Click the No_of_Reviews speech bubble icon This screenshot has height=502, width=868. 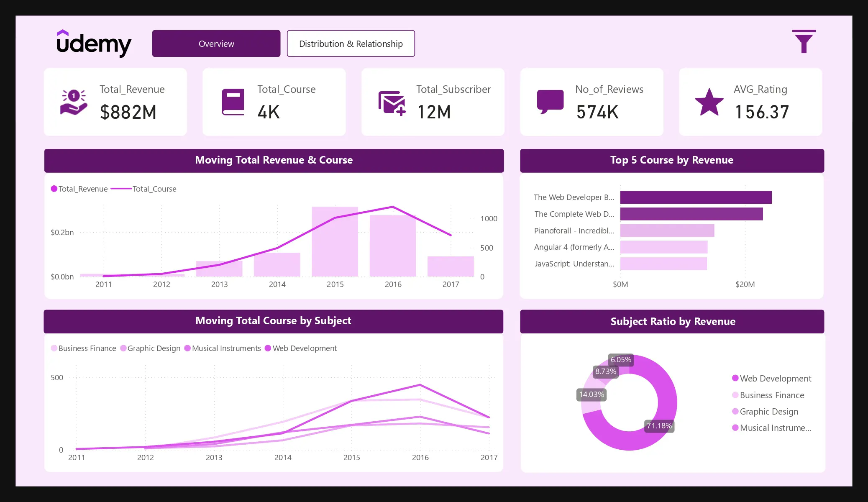click(550, 102)
